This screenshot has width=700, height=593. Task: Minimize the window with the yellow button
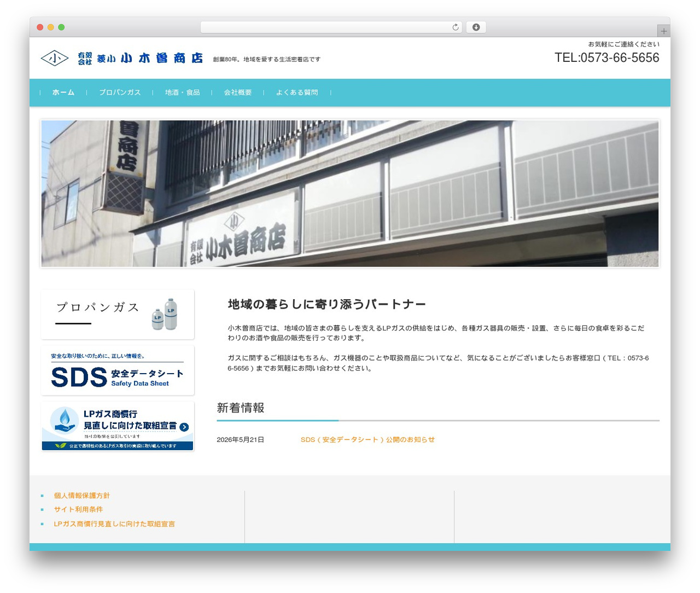click(x=51, y=27)
